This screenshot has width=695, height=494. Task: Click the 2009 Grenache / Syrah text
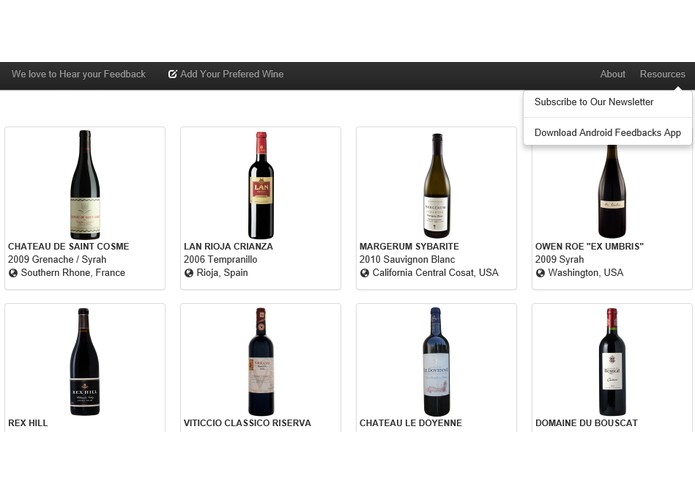(x=57, y=260)
